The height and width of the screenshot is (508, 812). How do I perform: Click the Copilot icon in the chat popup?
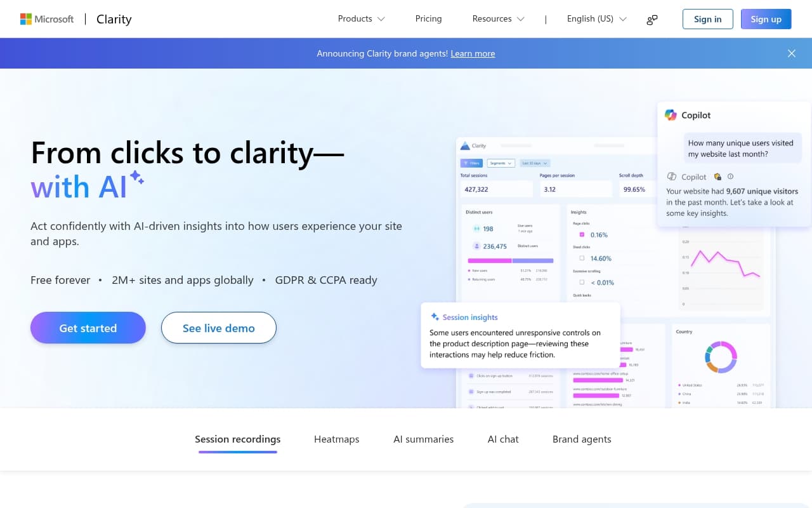tap(672, 115)
